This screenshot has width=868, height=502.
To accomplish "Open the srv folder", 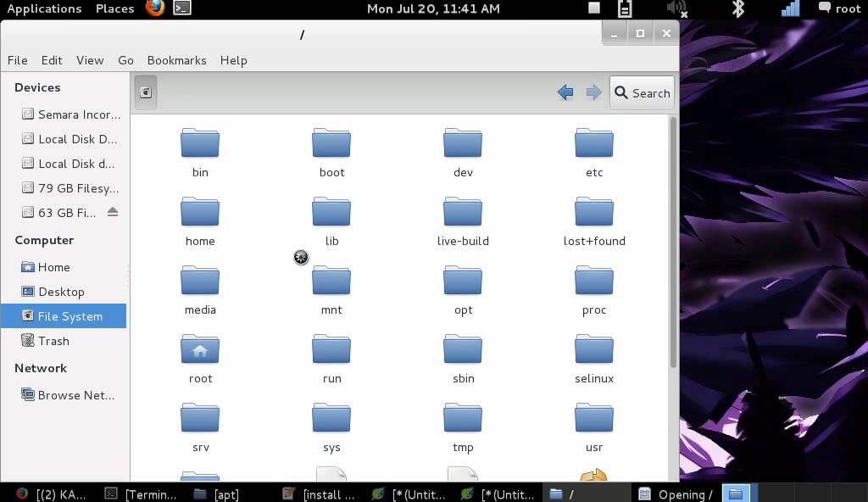I will click(x=200, y=418).
